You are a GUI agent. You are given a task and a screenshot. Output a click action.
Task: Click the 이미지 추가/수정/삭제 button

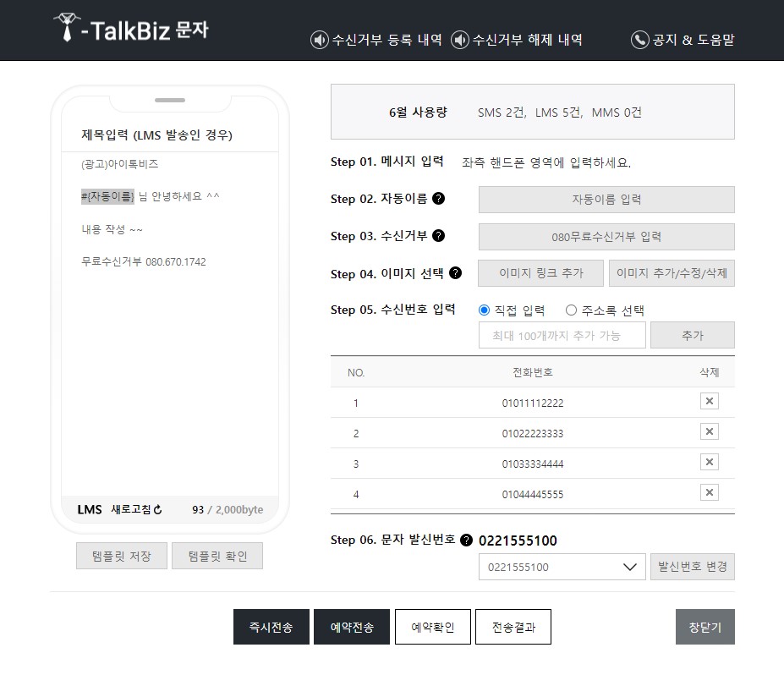coord(672,273)
